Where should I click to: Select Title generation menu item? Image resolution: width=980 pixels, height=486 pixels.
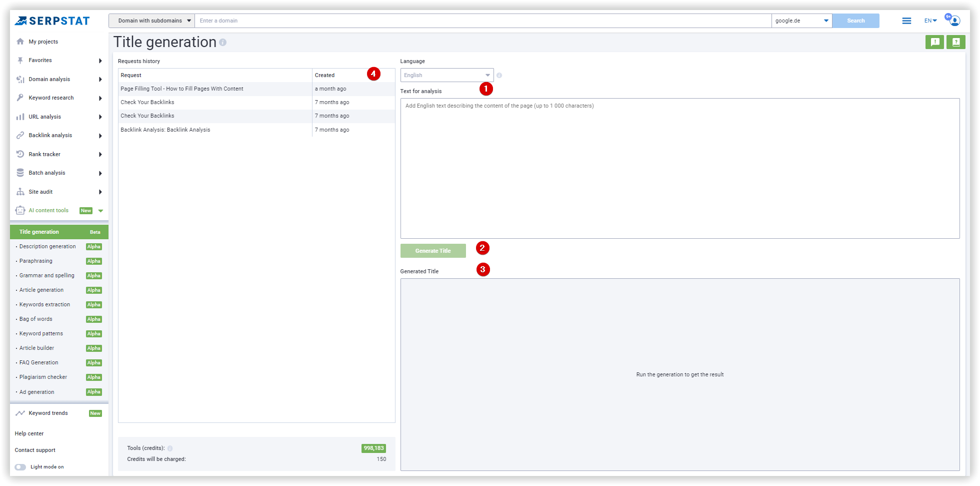[x=59, y=232]
